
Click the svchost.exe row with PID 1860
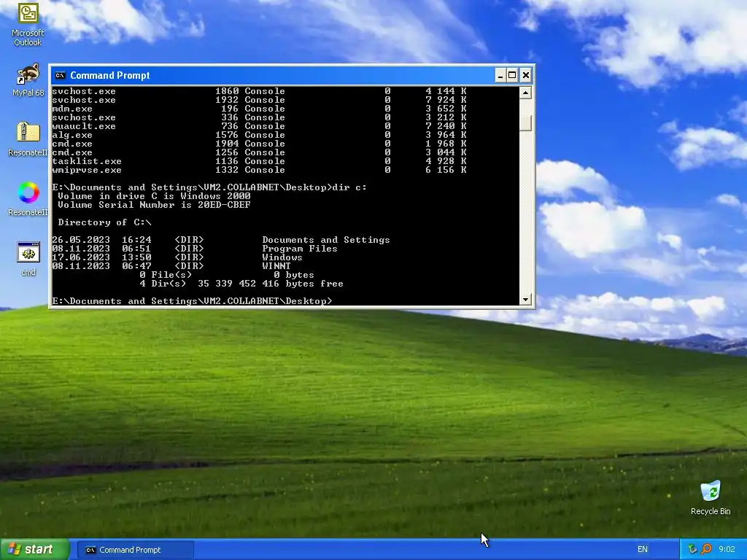click(x=259, y=91)
